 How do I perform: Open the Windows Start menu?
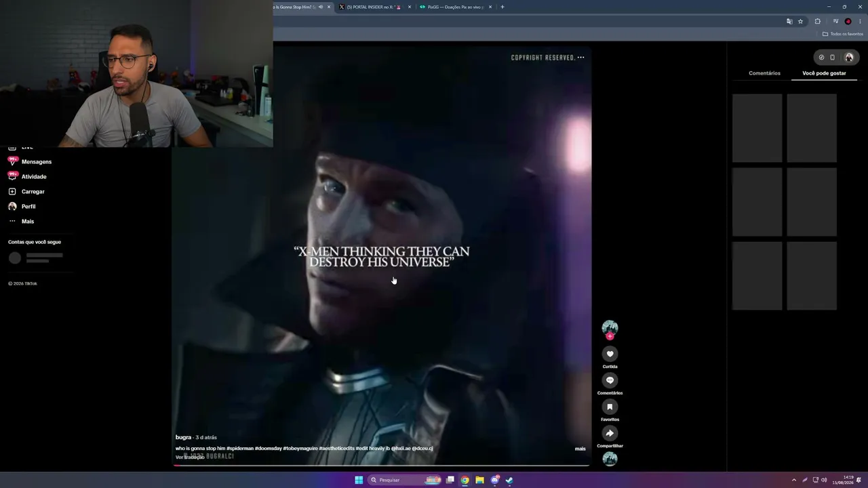pos(359,480)
